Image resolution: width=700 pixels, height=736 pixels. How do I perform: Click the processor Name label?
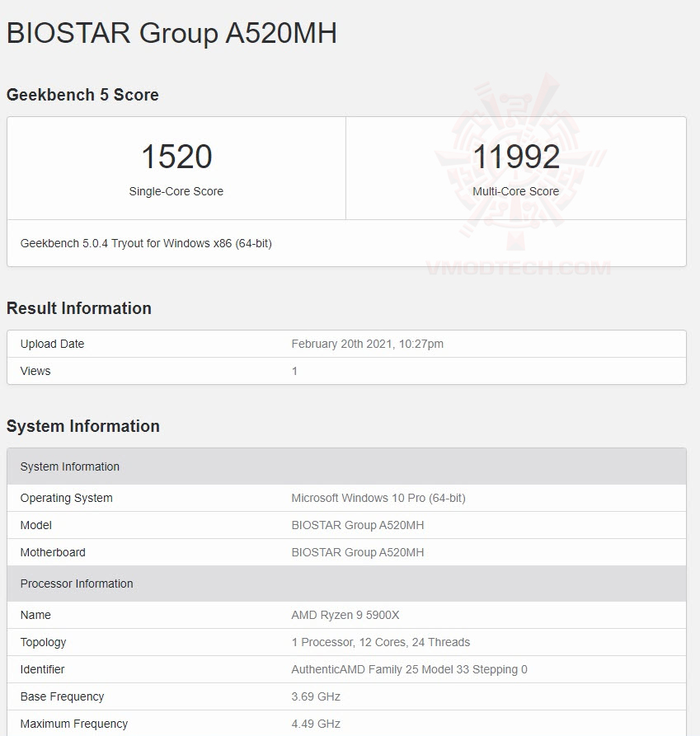coord(35,615)
